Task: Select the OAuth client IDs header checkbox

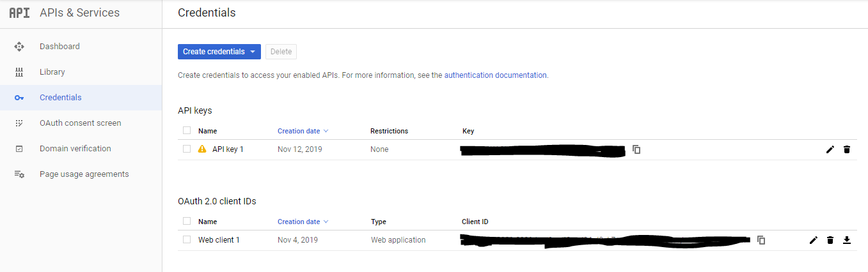Action: pos(187,221)
